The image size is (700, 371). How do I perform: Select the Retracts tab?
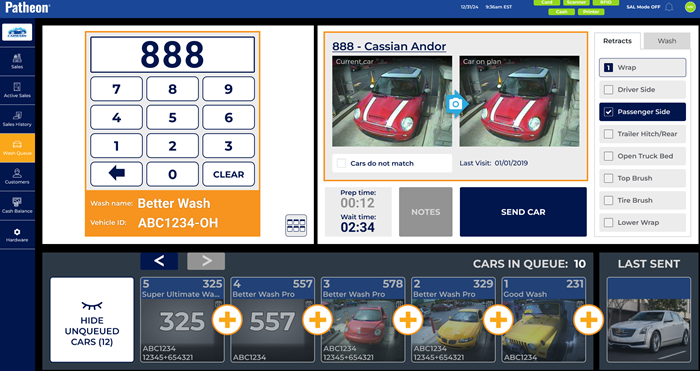point(617,41)
